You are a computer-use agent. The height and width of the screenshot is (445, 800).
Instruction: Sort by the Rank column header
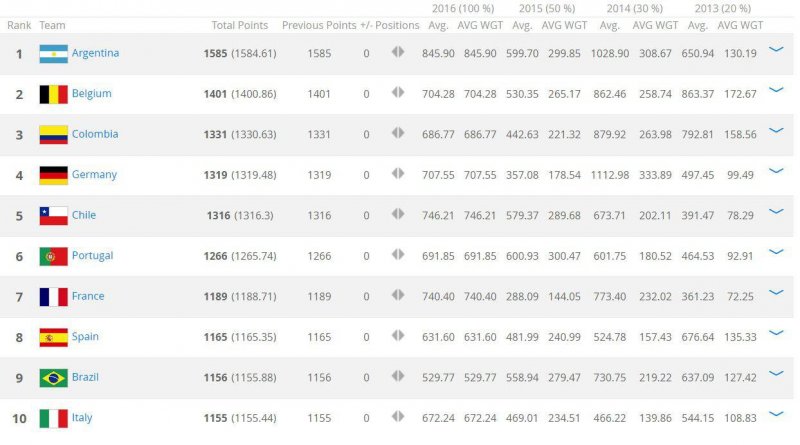19,26
